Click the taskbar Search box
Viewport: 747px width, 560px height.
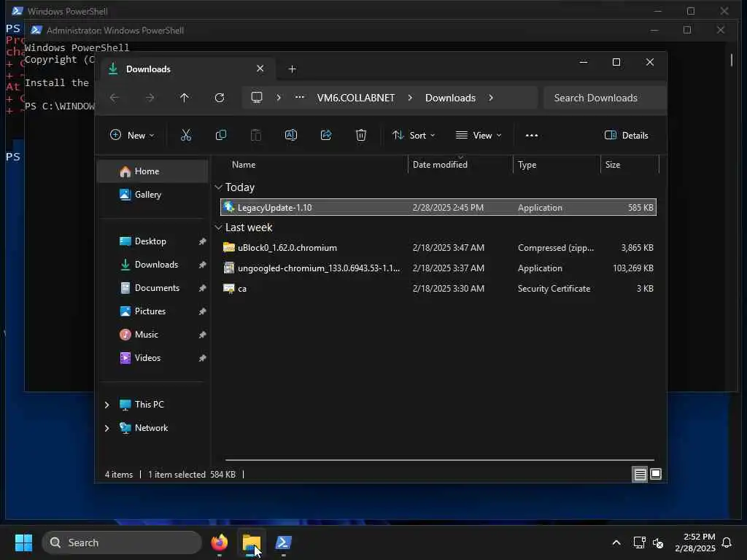point(122,542)
